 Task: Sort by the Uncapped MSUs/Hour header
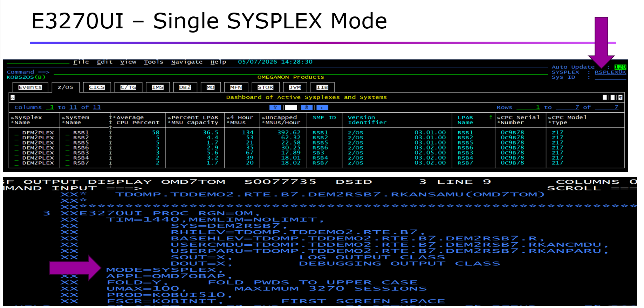[281, 120]
